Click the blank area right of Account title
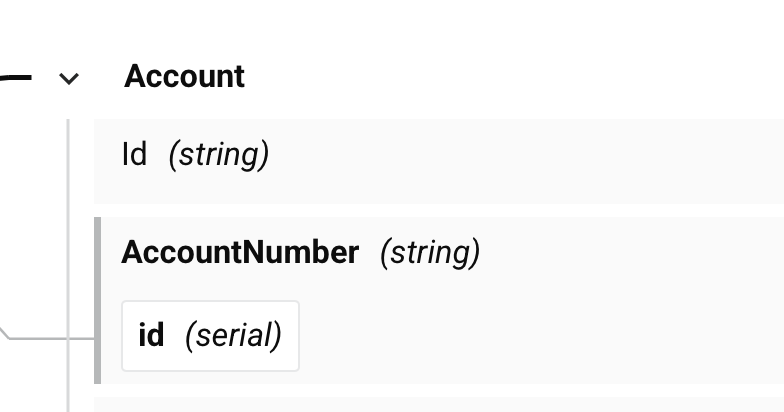784x412 pixels. click(x=515, y=76)
